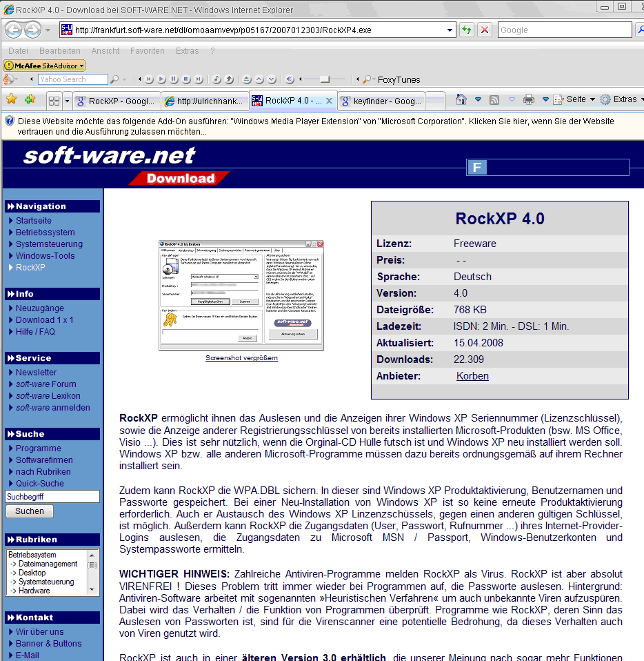Open the Favoriten menu
The width and height of the screenshot is (644, 661).
(148, 51)
